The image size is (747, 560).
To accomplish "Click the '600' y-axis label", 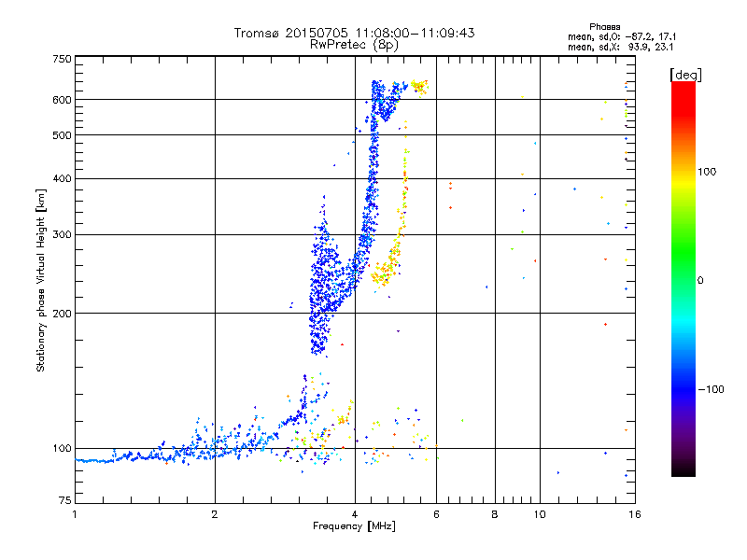I will tap(62, 100).
